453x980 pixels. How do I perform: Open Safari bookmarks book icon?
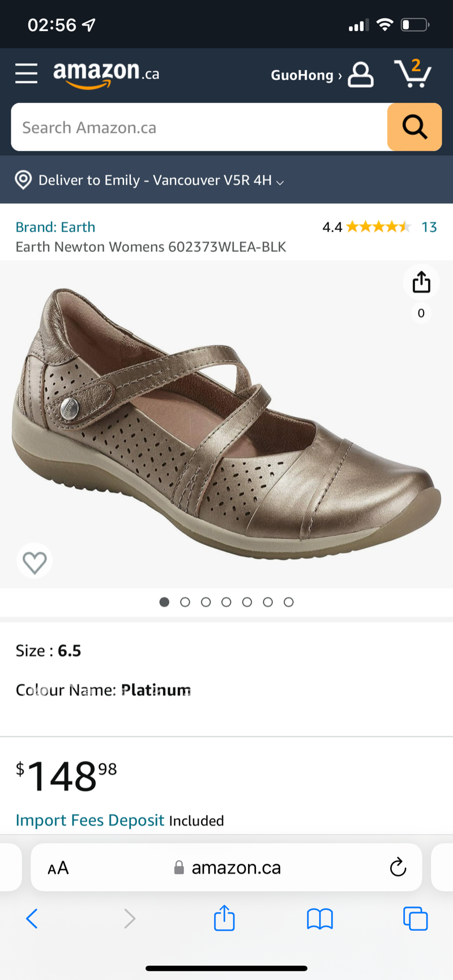(x=320, y=918)
